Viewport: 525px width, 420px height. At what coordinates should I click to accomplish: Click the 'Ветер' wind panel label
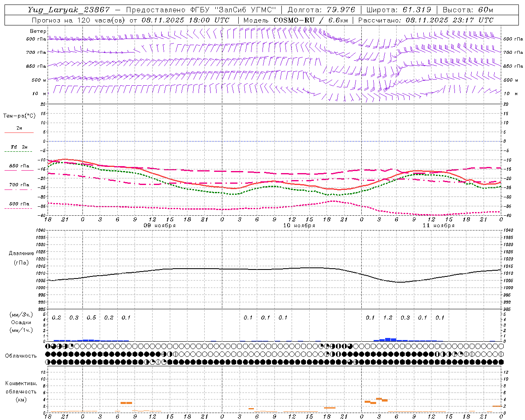(38, 31)
